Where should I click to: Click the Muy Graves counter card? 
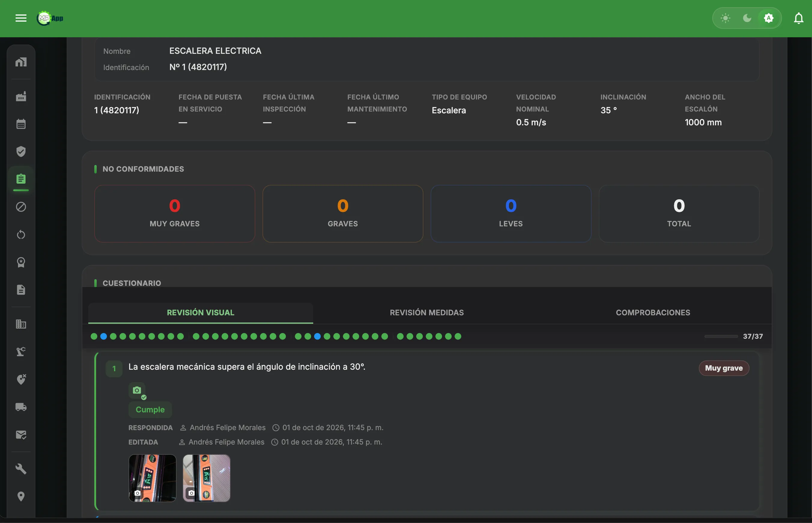[174, 214]
